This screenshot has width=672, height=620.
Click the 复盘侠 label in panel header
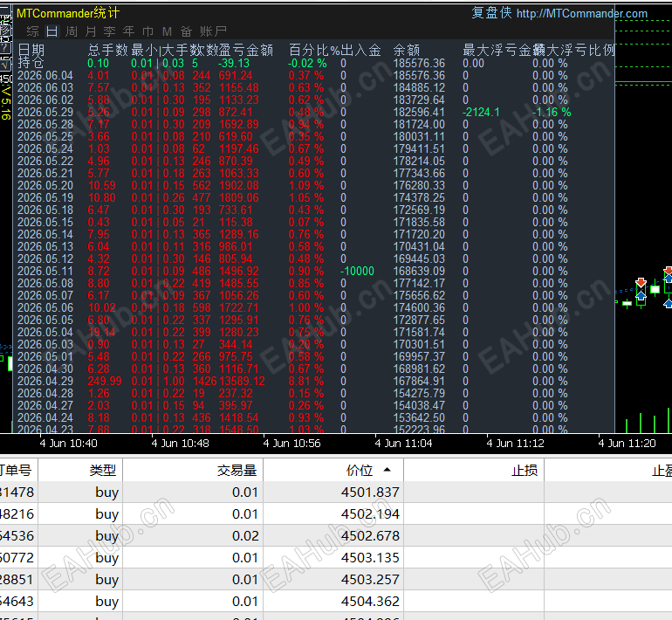[491, 13]
